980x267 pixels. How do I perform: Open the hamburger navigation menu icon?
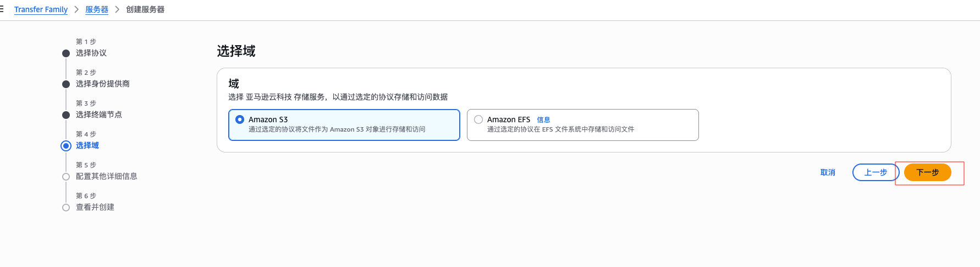point(2,9)
